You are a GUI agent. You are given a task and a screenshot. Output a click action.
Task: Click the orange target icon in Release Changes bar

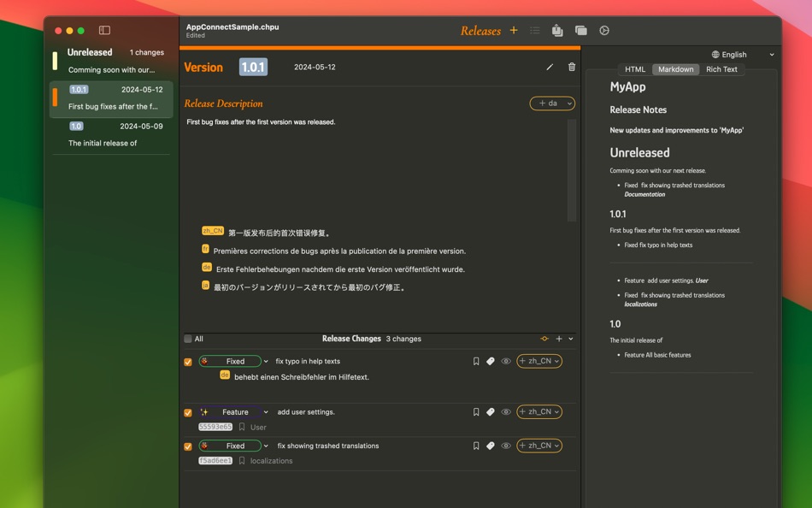click(544, 339)
